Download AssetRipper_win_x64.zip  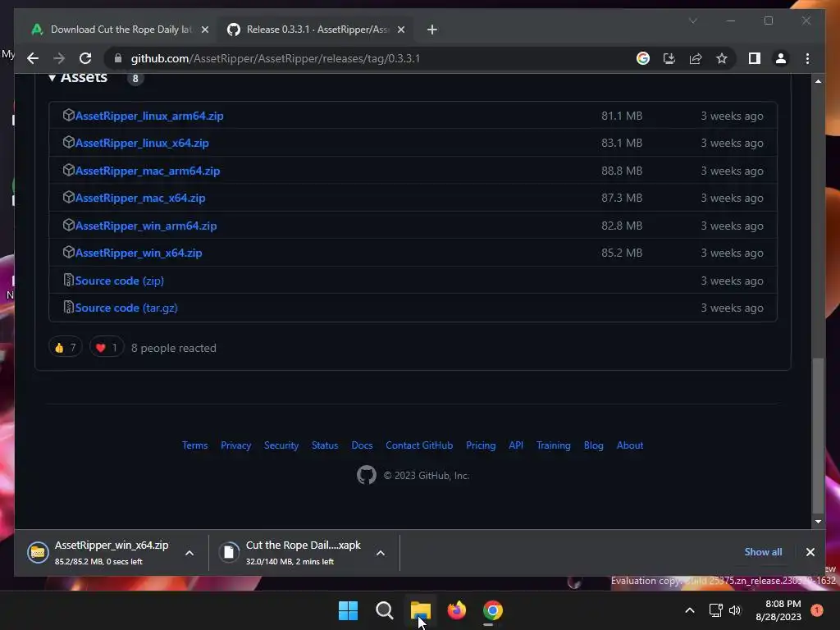point(139,253)
